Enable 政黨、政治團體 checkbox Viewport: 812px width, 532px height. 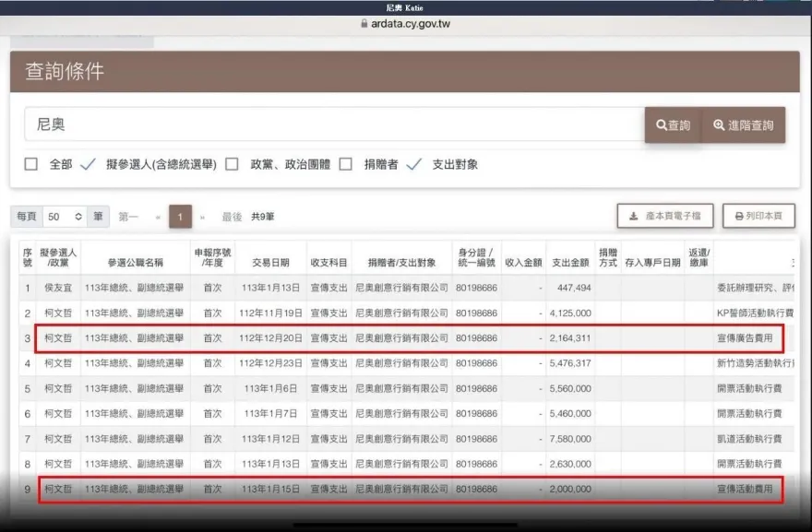pyautogui.click(x=232, y=164)
